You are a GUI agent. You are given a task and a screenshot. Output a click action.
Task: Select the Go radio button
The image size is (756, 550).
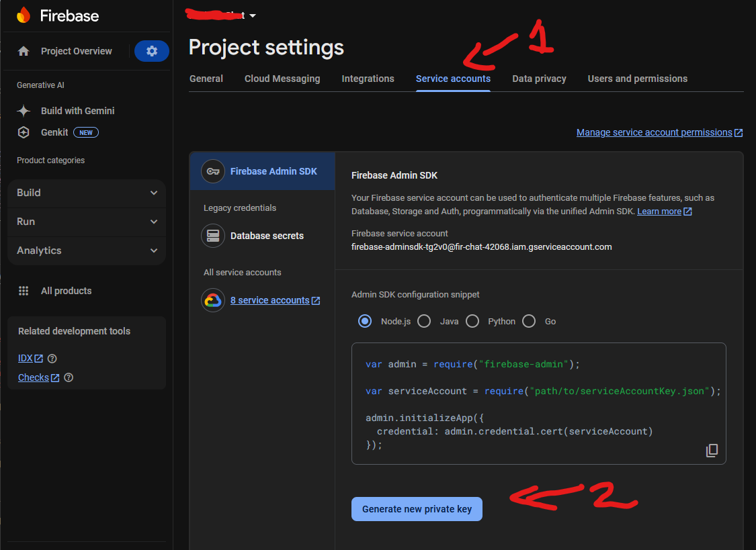529,321
